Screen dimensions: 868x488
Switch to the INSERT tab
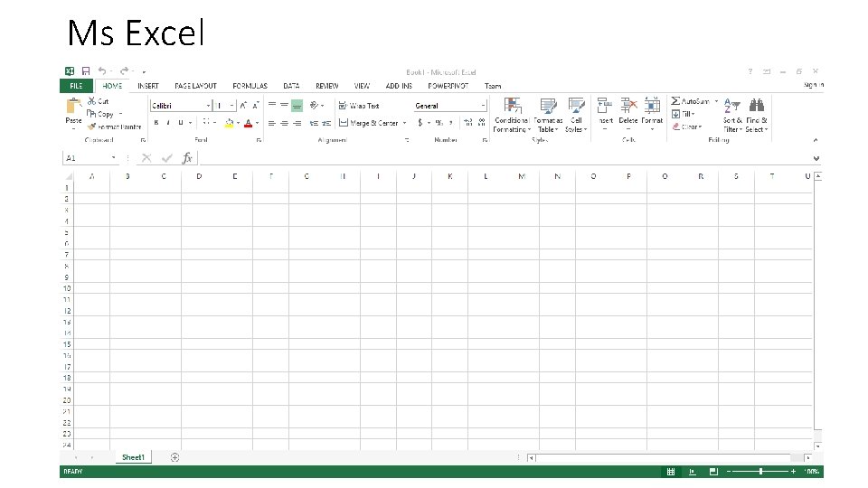click(x=147, y=86)
